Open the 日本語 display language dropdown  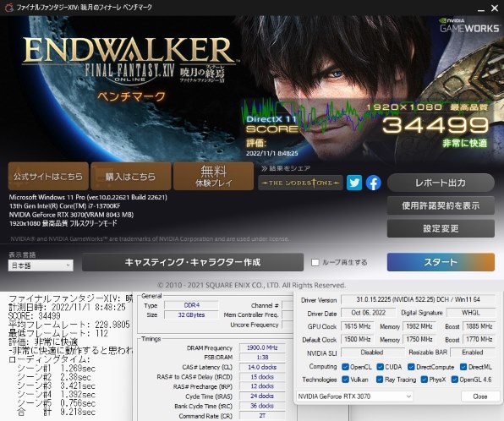tap(41, 265)
